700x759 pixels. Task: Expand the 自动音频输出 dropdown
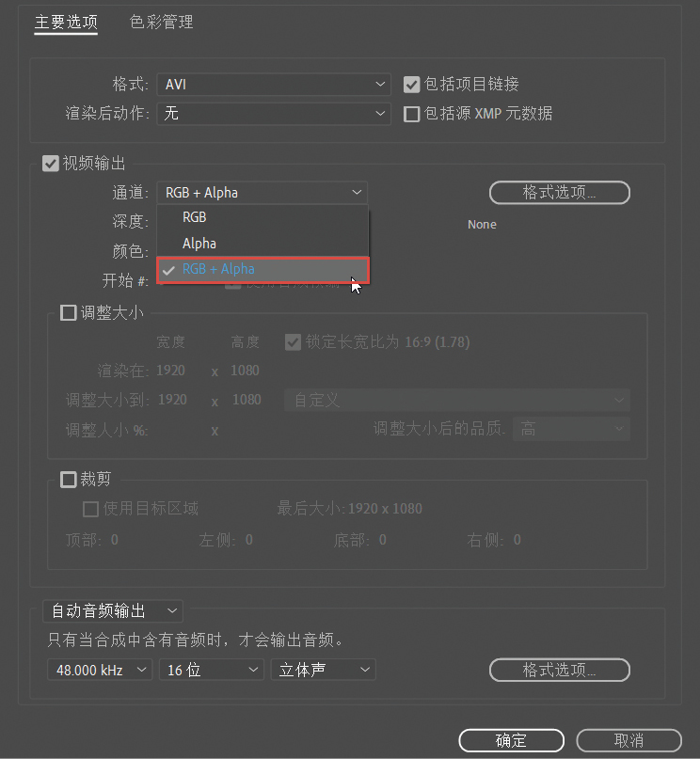tap(113, 611)
